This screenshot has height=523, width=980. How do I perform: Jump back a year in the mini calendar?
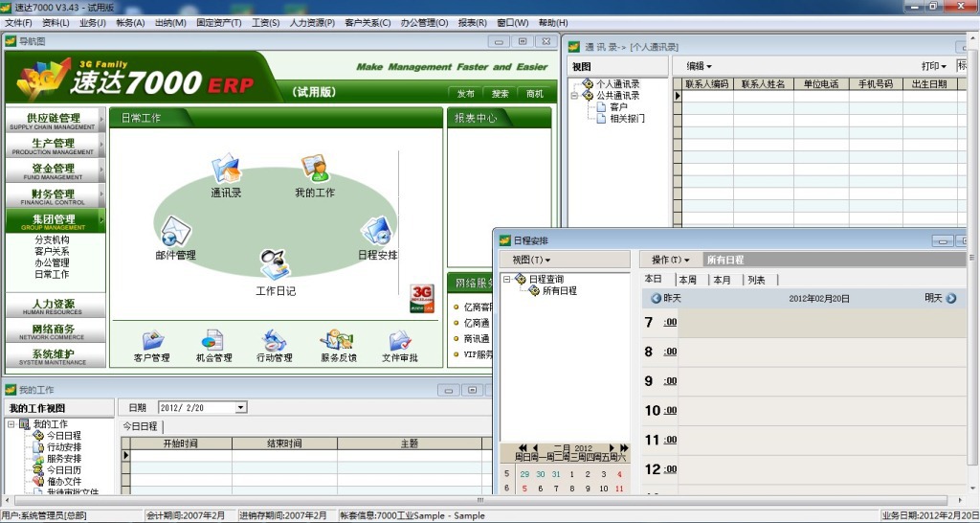pyautogui.click(x=523, y=448)
